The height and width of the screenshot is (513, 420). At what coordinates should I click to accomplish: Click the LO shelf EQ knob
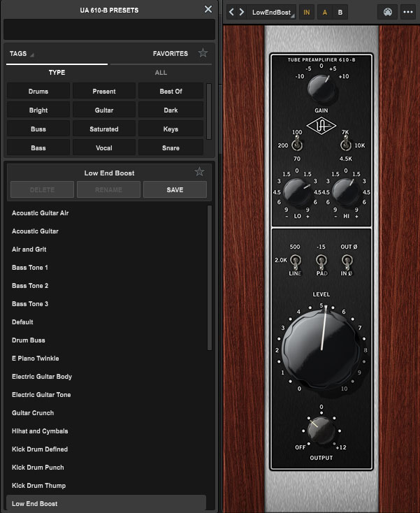[x=297, y=192]
